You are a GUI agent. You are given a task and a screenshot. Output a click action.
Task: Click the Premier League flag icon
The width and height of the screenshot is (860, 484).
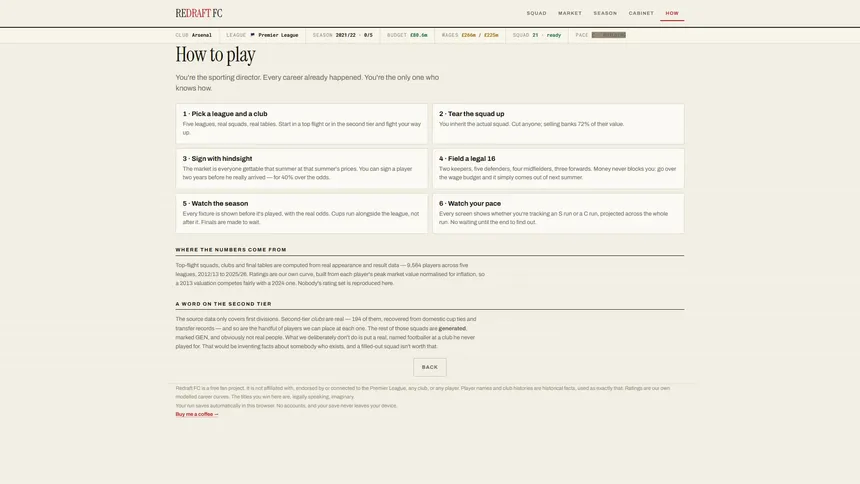252,35
